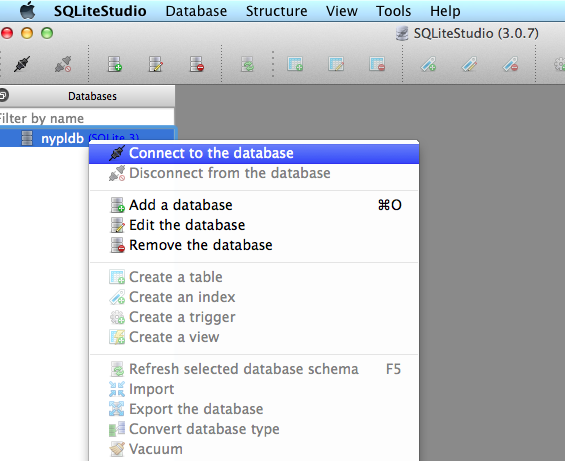Image resolution: width=565 pixels, height=461 pixels.
Task: Click the Databases panel header
Action: coord(88,96)
